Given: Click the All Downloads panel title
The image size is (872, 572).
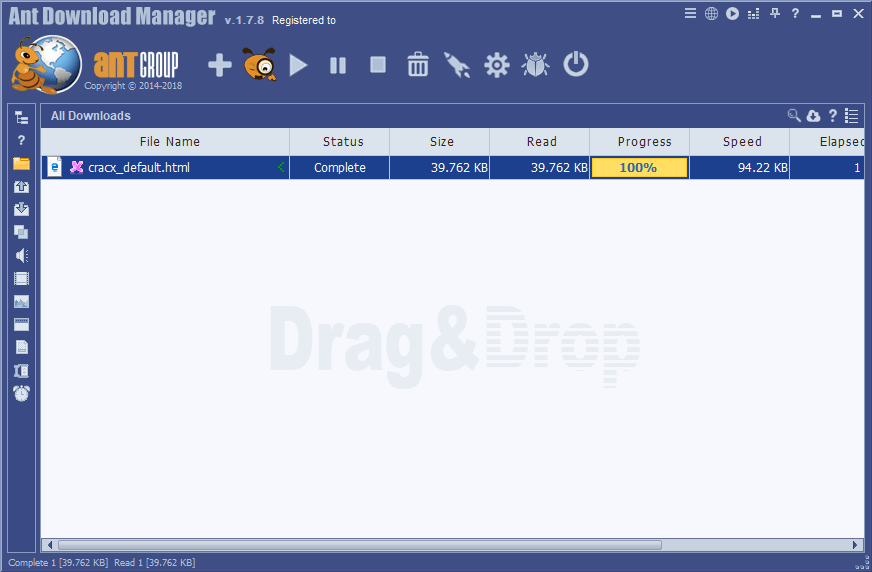Looking at the screenshot, I should (91, 116).
